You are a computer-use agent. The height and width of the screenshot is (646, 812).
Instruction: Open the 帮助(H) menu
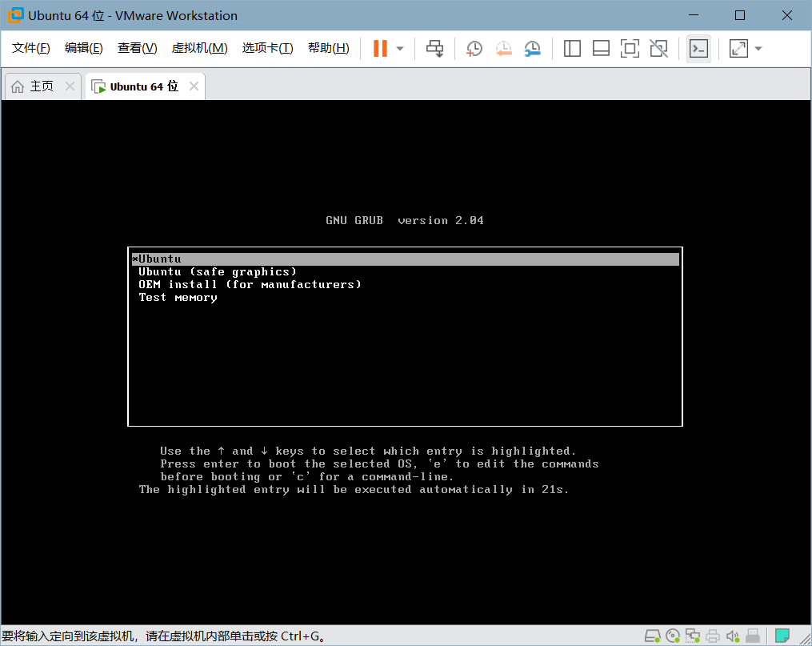(x=328, y=48)
